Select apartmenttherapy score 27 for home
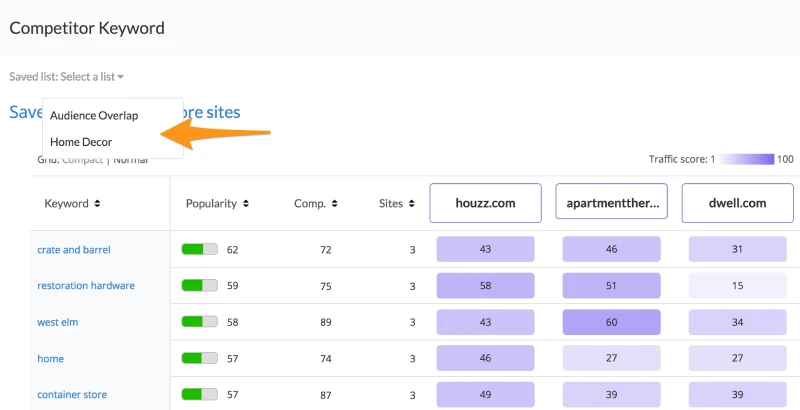 611,358
